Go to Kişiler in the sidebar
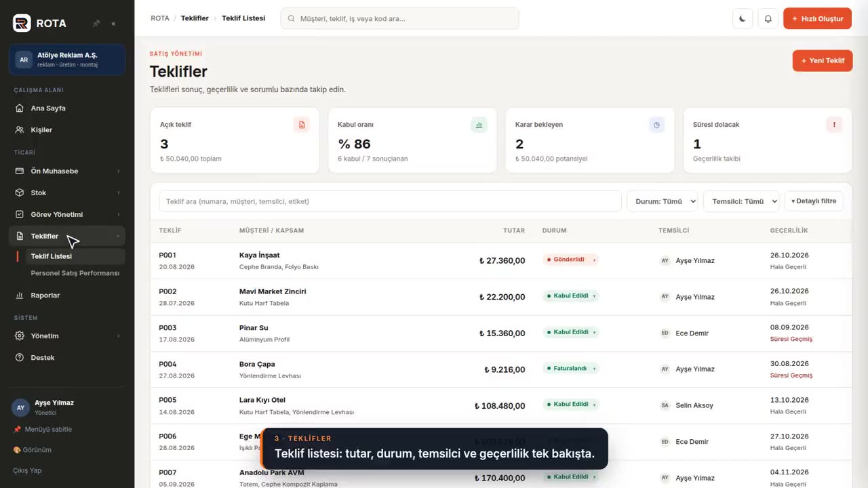The width and height of the screenshot is (868, 488). click(67, 130)
